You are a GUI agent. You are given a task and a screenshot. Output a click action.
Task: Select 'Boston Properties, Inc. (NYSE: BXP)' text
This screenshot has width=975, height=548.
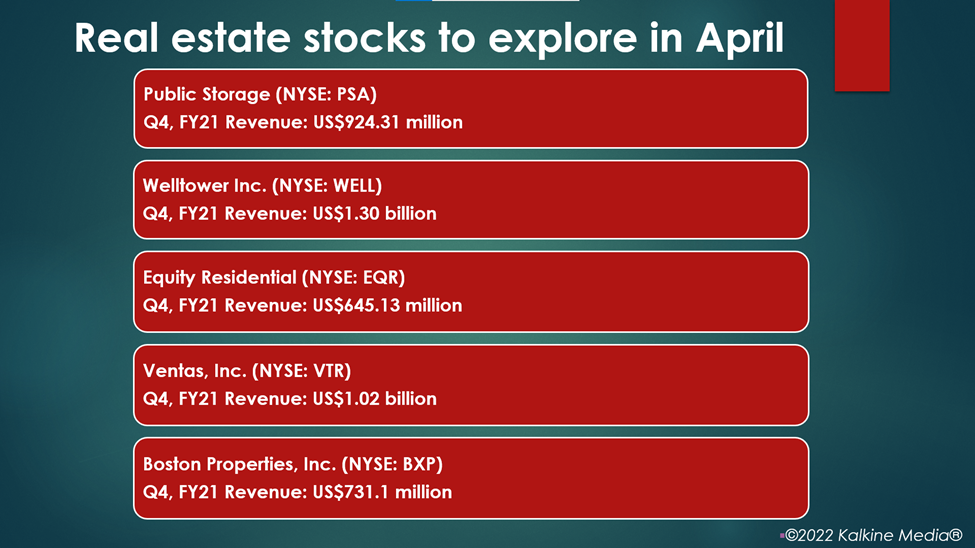pos(293,464)
